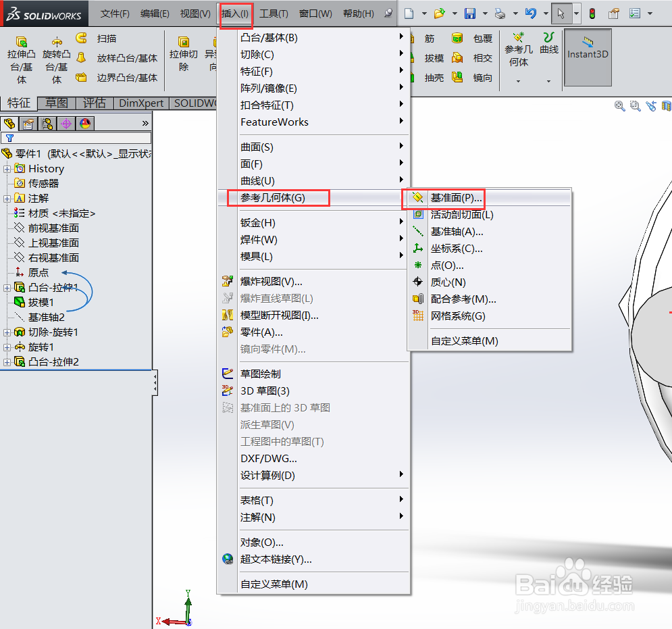Click the Extruded Boss/Base (拉伸凸台/基体) icon

pos(21,42)
